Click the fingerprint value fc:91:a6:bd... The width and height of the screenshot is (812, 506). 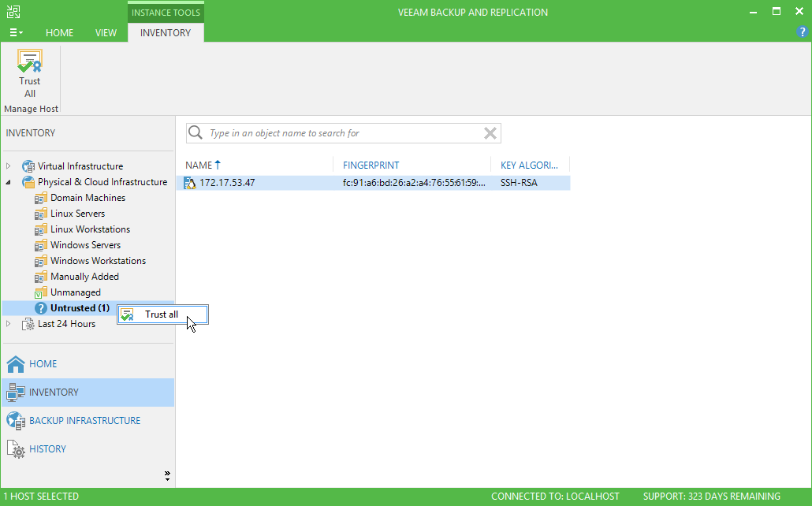tap(414, 183)
